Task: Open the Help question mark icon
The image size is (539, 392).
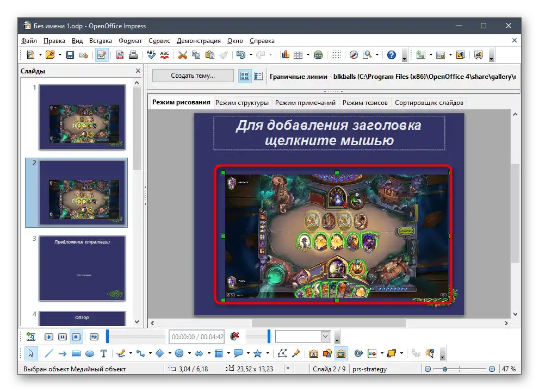Action: tap(391, 55)
